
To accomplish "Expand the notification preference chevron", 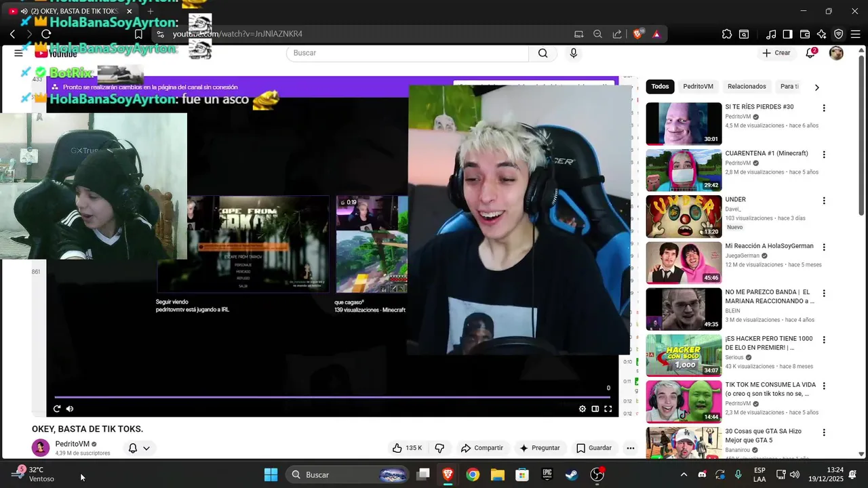I will tap(146, 448).
